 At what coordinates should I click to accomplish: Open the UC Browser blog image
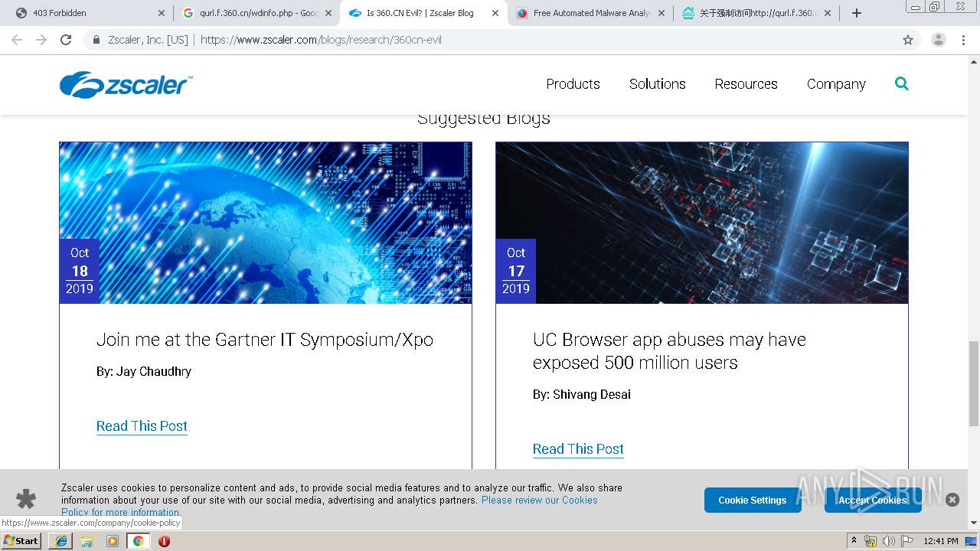pyautogui.click(x=702, y=223)
